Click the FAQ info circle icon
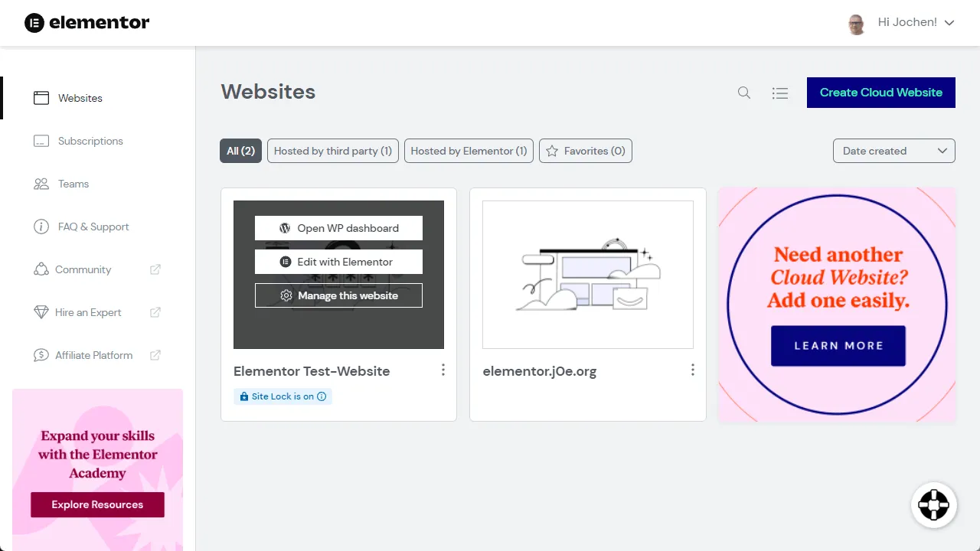The height and width of the screenshot is (551, 980). tap(41, 227)
